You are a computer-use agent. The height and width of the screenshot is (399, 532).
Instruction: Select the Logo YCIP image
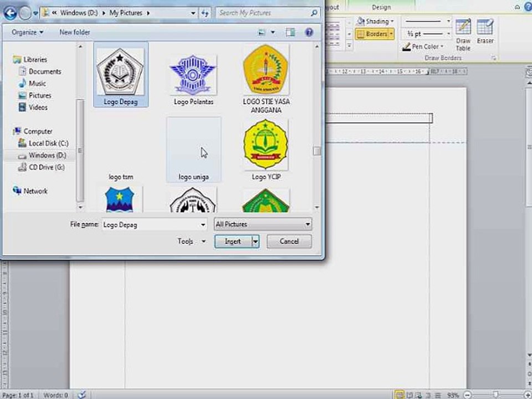tap(266, 150)
